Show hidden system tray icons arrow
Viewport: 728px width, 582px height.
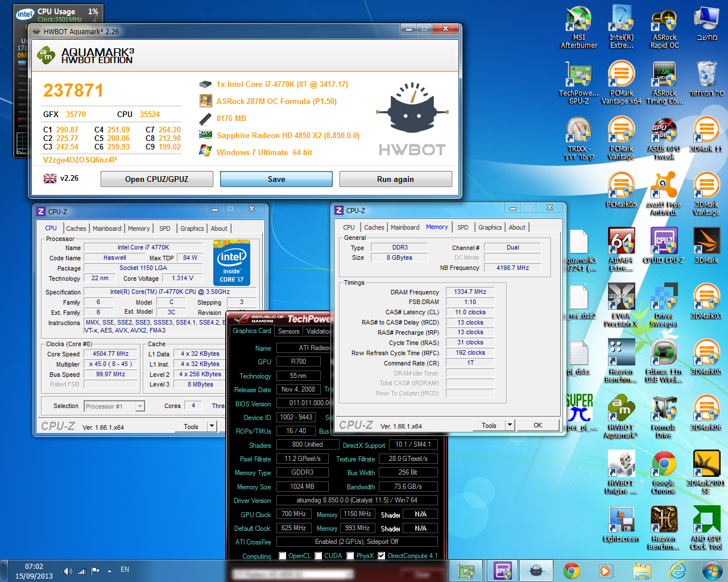pos(109,571)
